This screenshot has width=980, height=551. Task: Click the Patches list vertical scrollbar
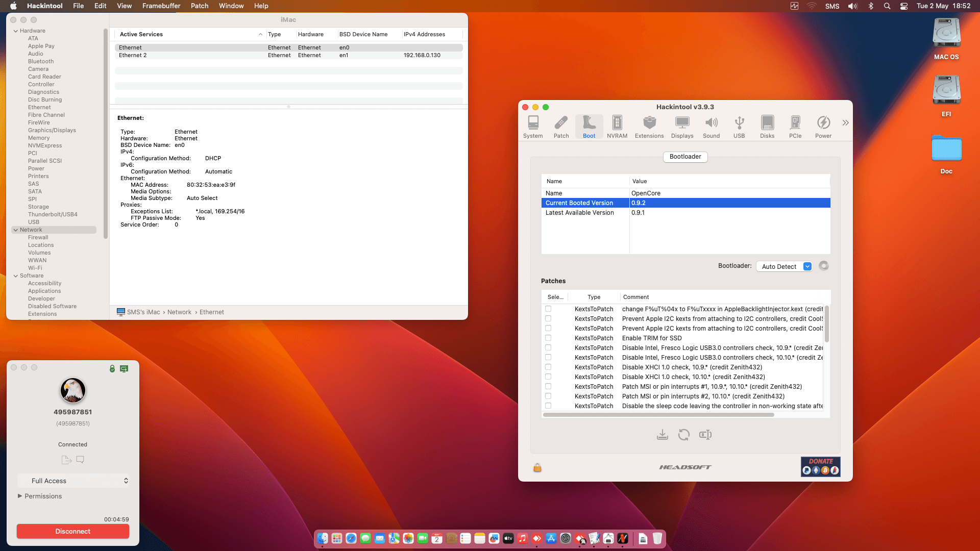827,324
